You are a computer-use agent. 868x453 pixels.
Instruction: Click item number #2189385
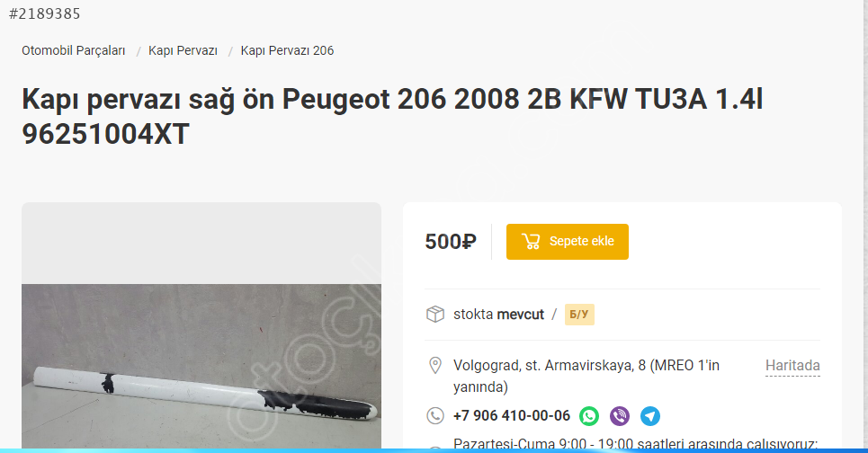[45, 13]
